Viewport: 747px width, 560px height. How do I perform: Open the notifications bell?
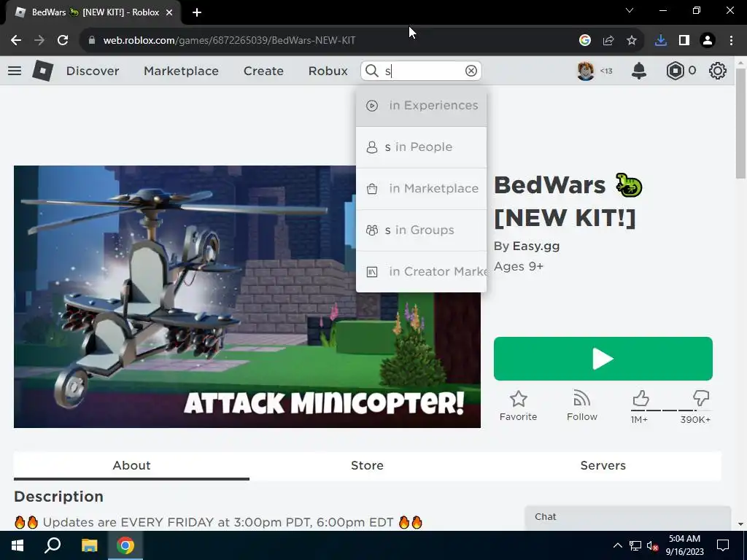tap(639, 71)
